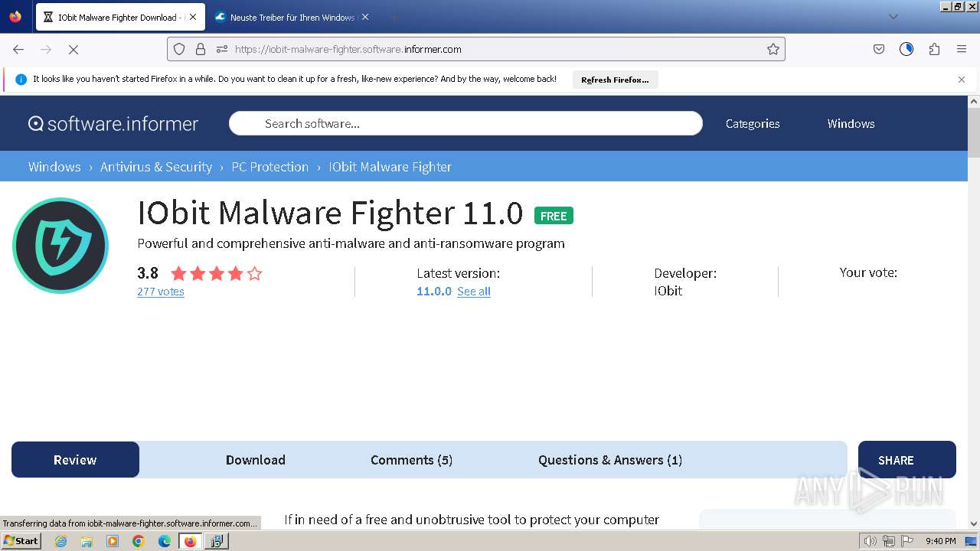Launch Chrome from the taskbar
Screen dimensions: 980x551
(x=139, y=541)
